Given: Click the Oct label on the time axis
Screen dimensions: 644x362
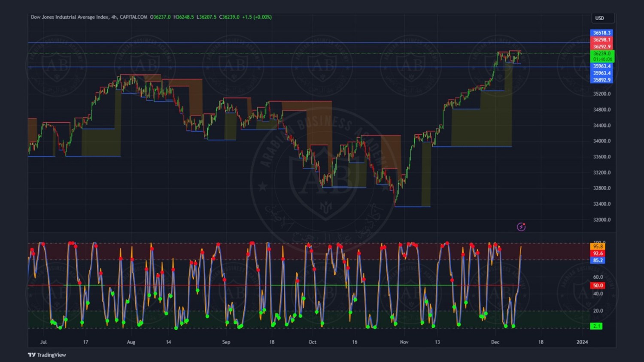Looking at the screenshot, I should click(x=312, y=342).
